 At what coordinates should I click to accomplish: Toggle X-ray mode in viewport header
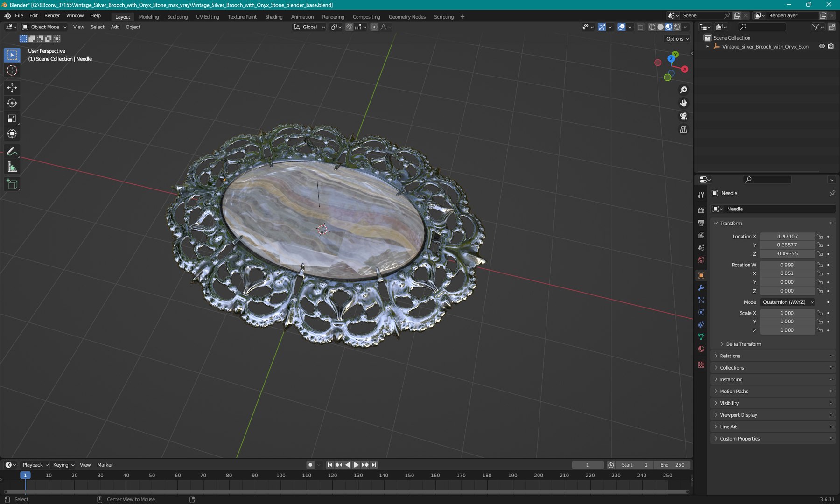641,27
